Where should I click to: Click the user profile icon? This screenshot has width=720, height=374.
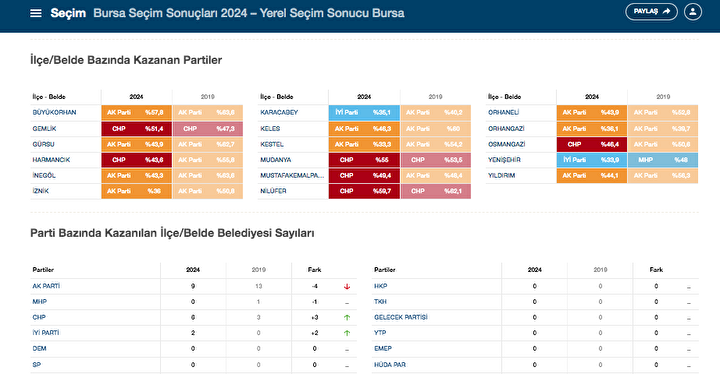(692, 11)
